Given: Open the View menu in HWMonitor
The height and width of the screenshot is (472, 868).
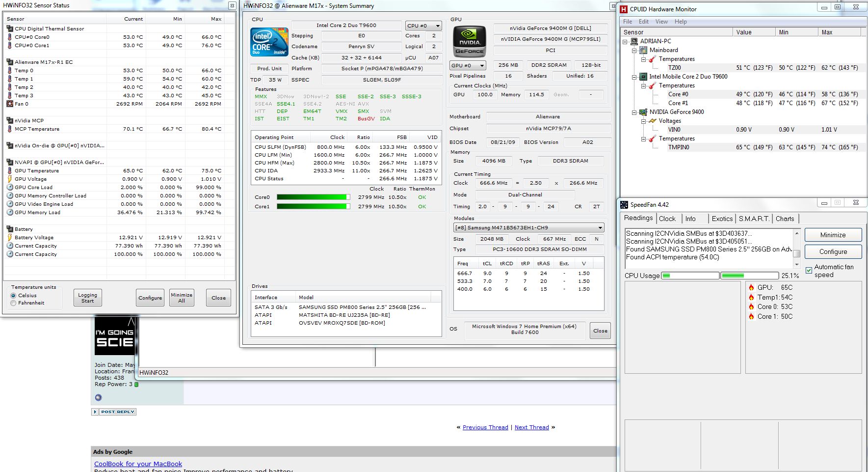Looking at the screenshot, I should click(x=661, y=22).
